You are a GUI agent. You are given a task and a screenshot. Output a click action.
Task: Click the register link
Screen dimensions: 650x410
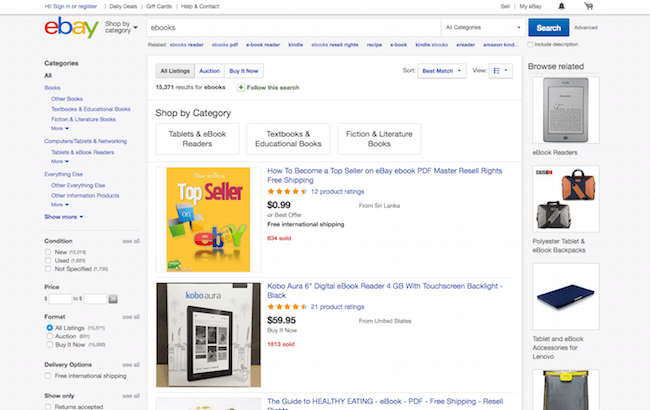pyautogui.click(x=87, y=6)
